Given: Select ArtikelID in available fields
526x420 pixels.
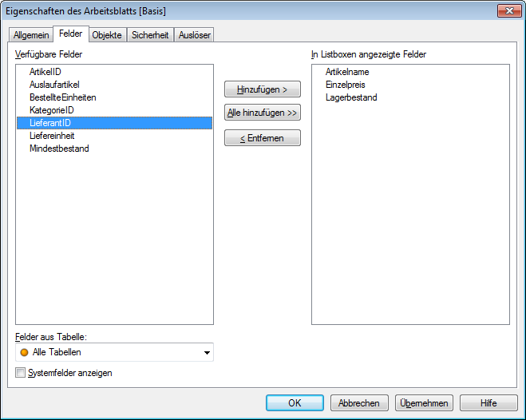Looking at the screenshot, I should coord(45,72).
